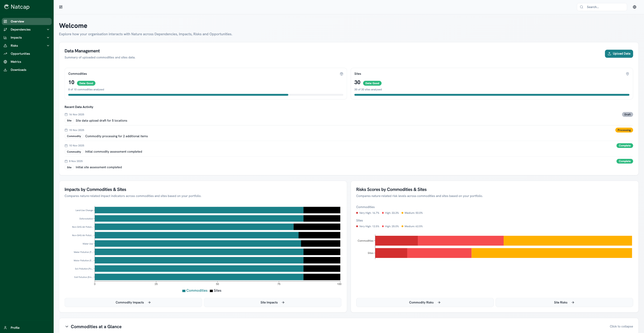Expand the Impacts sidebar chevron
The image size is (644, 333).
pyautogui.click(x=48, y=38)
